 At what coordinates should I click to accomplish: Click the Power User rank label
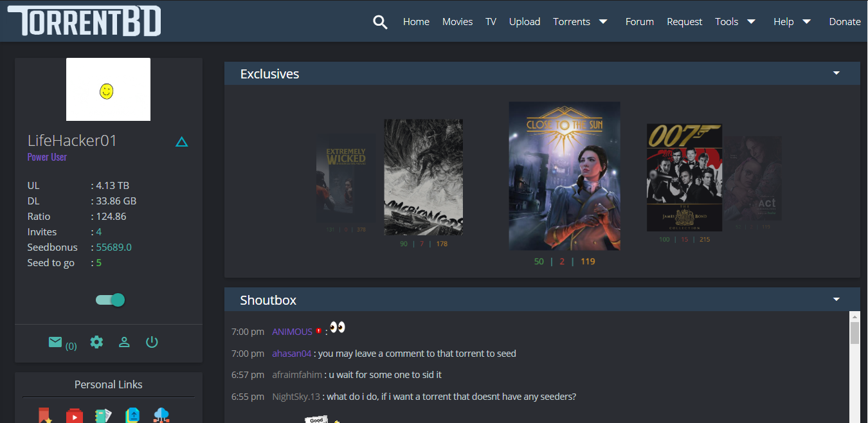click(x=47, y=157)
